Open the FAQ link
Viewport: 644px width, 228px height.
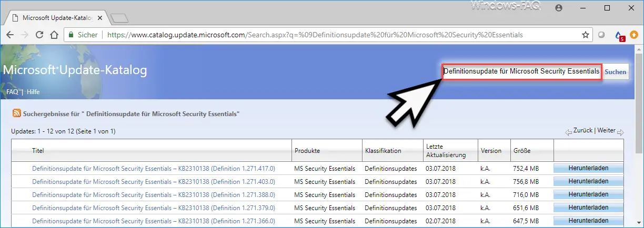pos(12,92)
